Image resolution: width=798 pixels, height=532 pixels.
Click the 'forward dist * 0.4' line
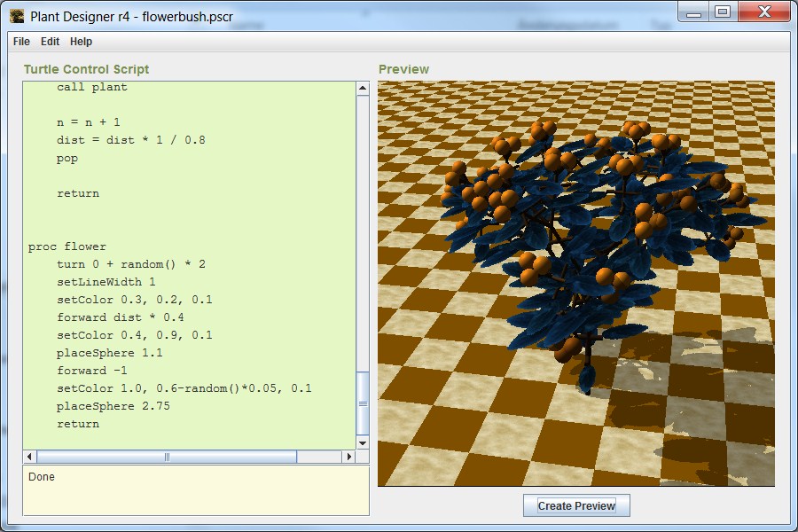point(121,317)
